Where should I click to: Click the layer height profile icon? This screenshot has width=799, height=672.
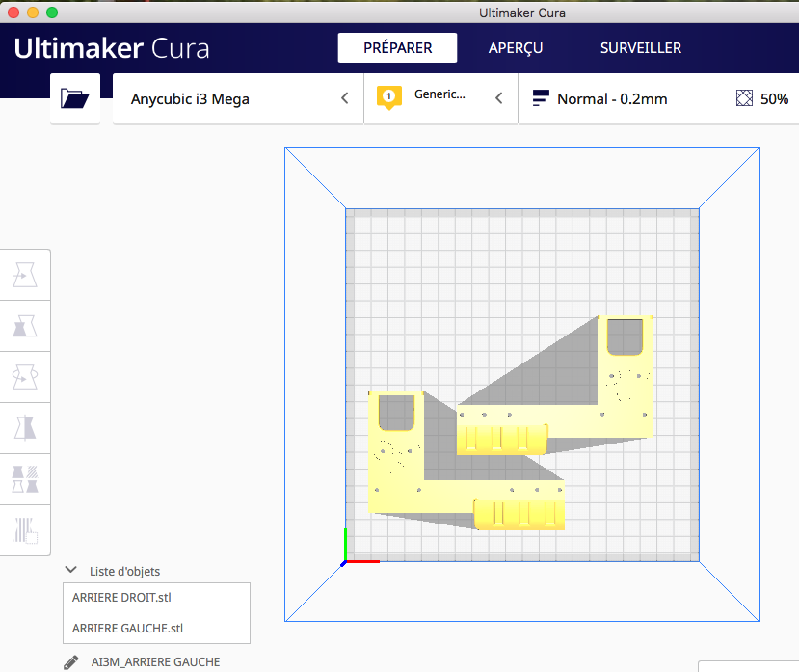click(541, 98)
